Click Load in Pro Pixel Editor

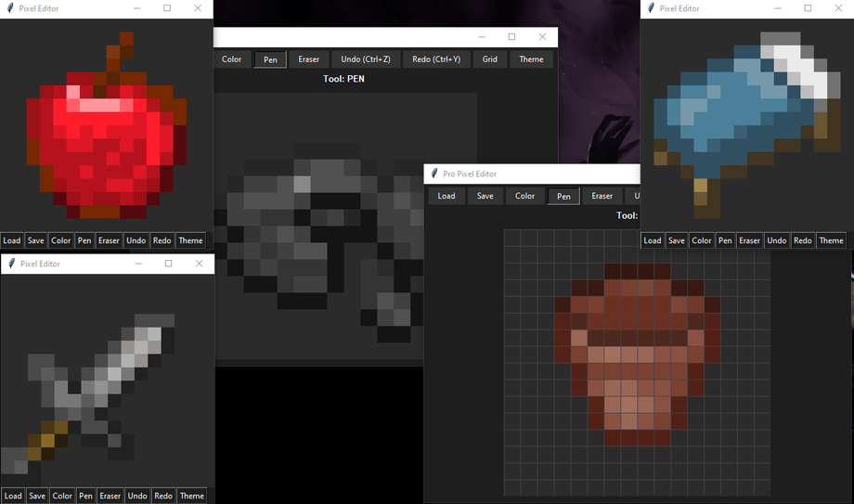pos(446,196)
